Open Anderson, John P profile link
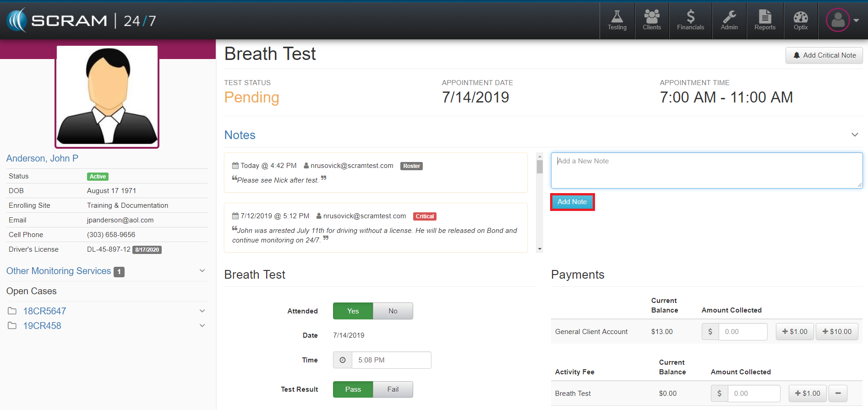This screenshot has width=868, height=410. 42,158
